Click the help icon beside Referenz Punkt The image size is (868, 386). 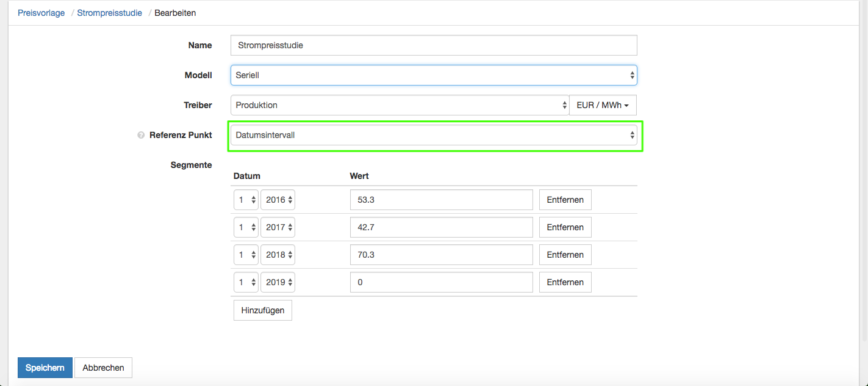tap(141, 136)
